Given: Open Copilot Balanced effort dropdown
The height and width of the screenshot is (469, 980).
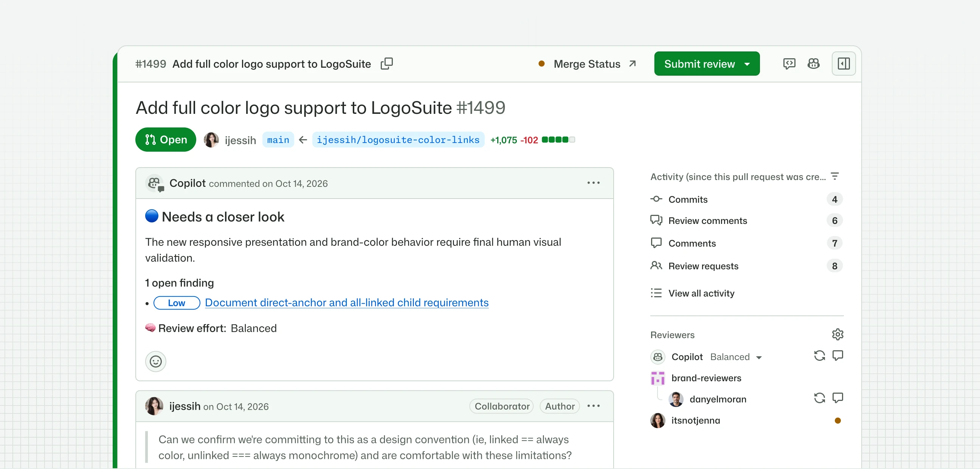Looking at the screenshot, I should 736,357.
